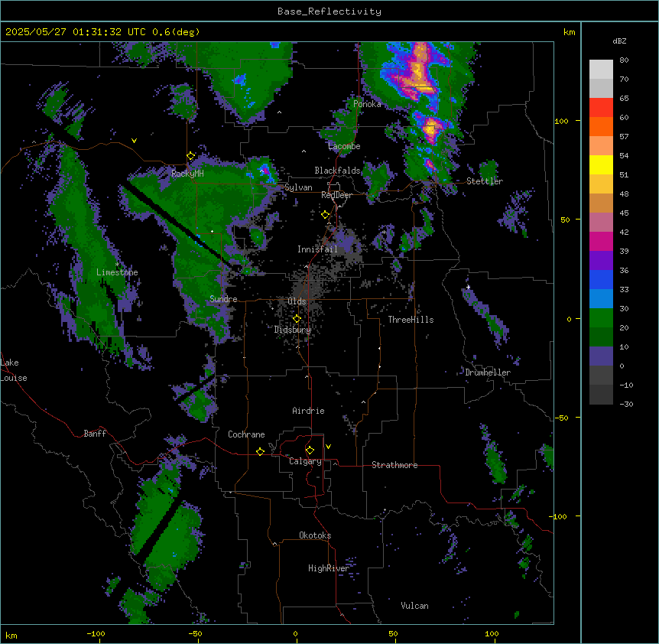Click the RockyMH label
659x644 pixels.
pos(187,174)
